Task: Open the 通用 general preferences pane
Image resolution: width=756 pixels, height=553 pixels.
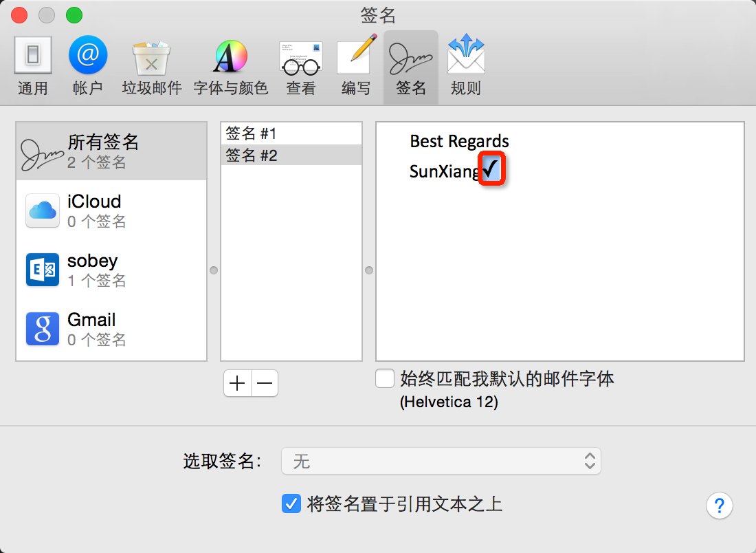Action: (x=32, y=67)
